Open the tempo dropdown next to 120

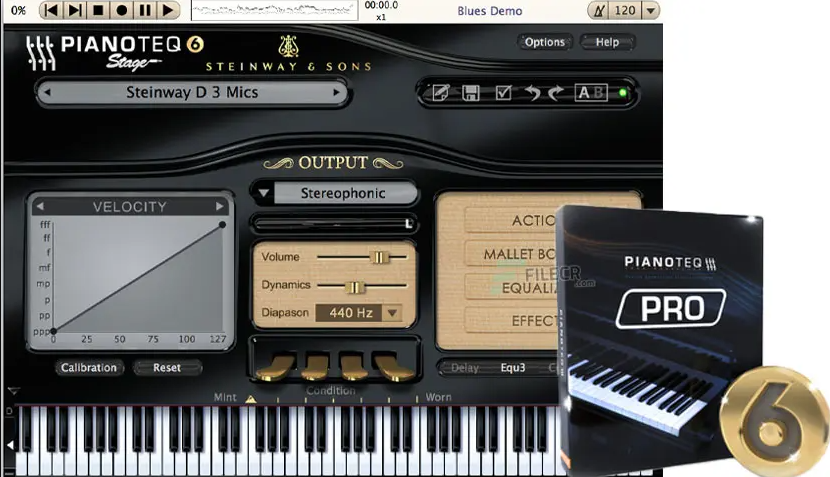[x=651, y=11]
